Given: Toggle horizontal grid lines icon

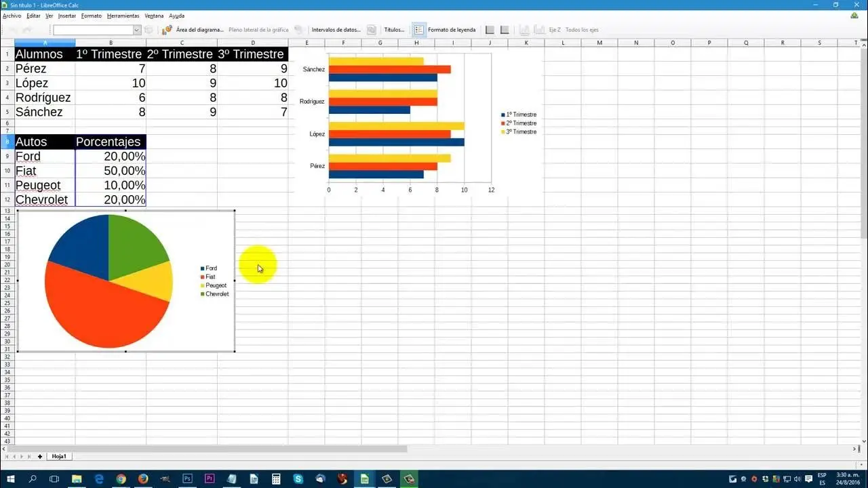Looking at the screenshot, I should (x=490, y=30).
